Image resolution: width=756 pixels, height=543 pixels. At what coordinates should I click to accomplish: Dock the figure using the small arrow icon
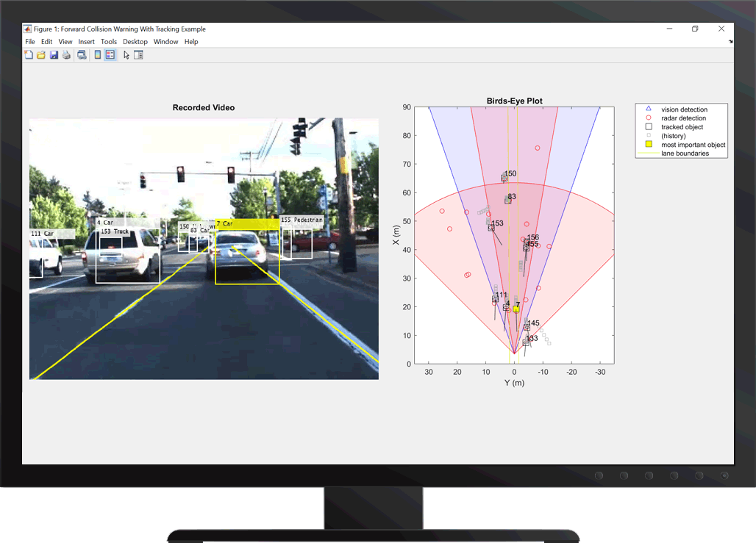730,42
